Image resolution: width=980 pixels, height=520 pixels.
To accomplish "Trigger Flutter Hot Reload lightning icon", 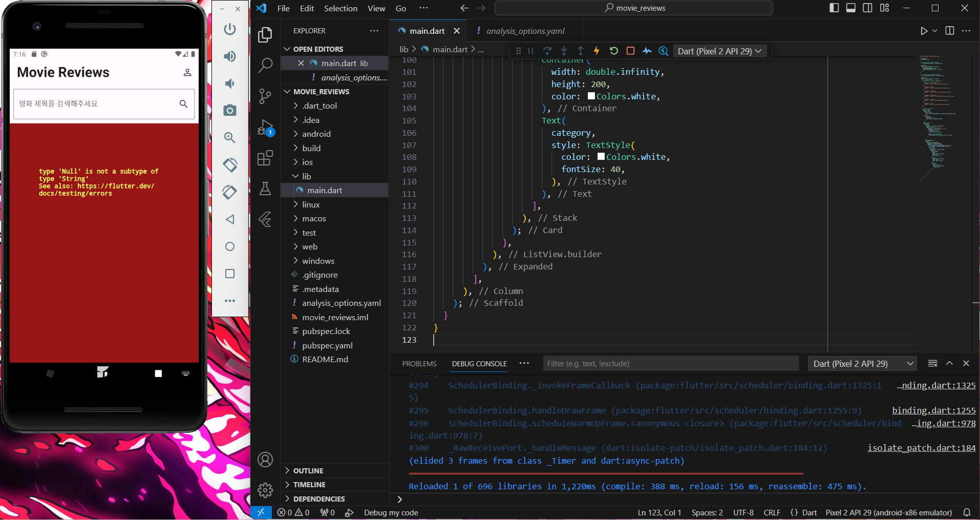I will [596, 51].
